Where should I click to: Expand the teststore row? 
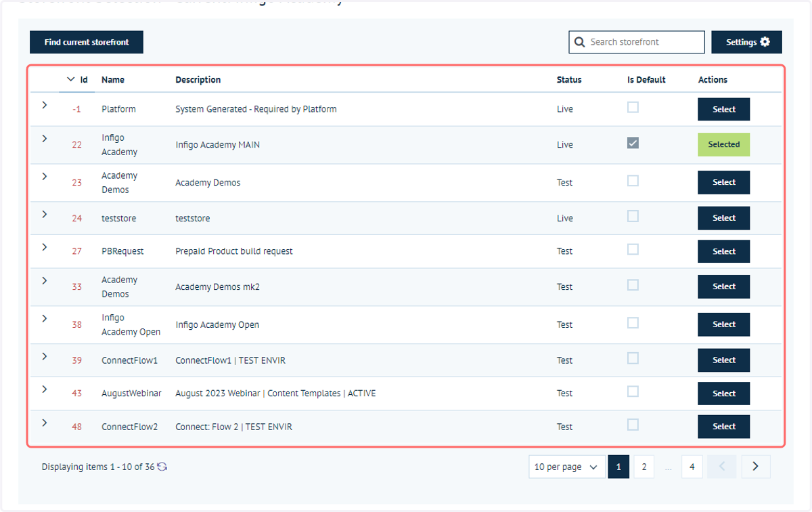(44, 214)
